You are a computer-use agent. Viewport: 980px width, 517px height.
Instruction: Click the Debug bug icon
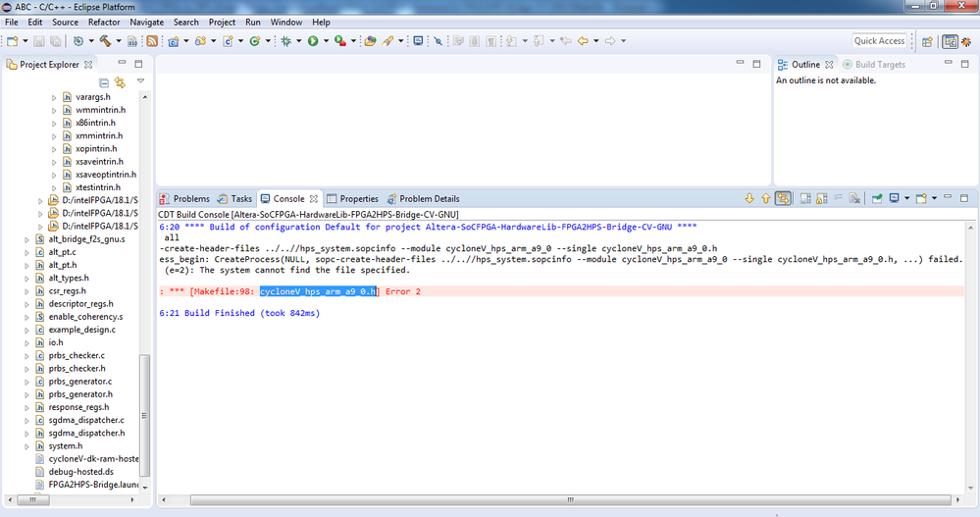click(286, 41)
